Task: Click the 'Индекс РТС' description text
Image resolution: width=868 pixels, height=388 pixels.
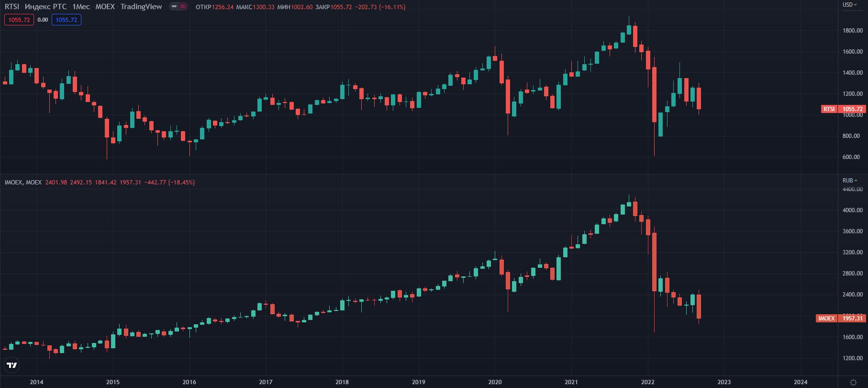Action: click(x=45, y=7)
